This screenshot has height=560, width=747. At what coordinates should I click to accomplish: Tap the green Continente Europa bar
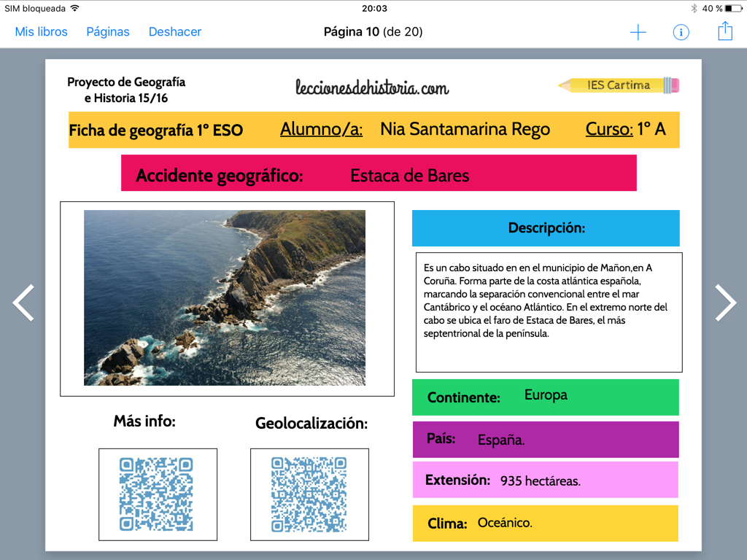coord(545,397)
